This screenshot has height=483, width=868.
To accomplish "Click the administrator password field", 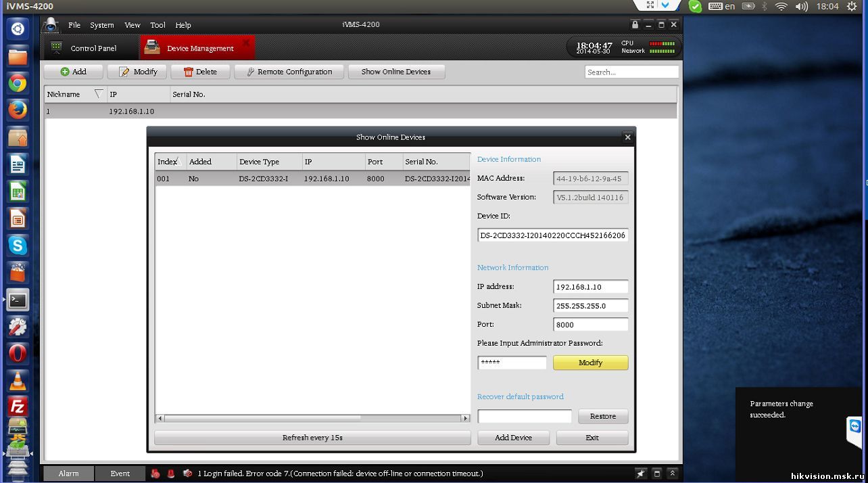I will 512,363.
